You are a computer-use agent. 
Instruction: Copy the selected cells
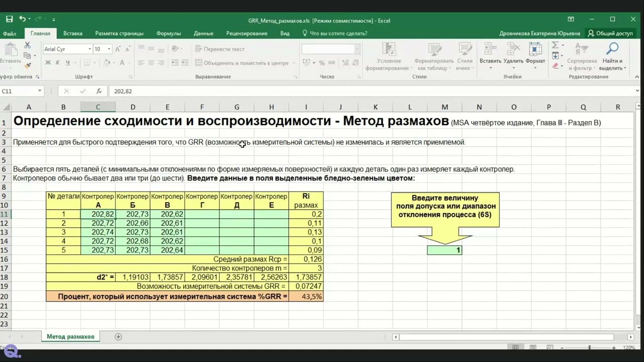[27, 55]
